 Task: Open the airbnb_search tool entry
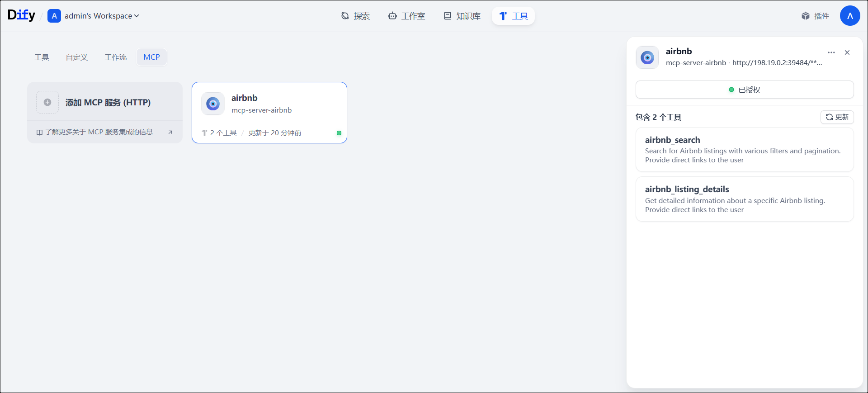point(745,150)
